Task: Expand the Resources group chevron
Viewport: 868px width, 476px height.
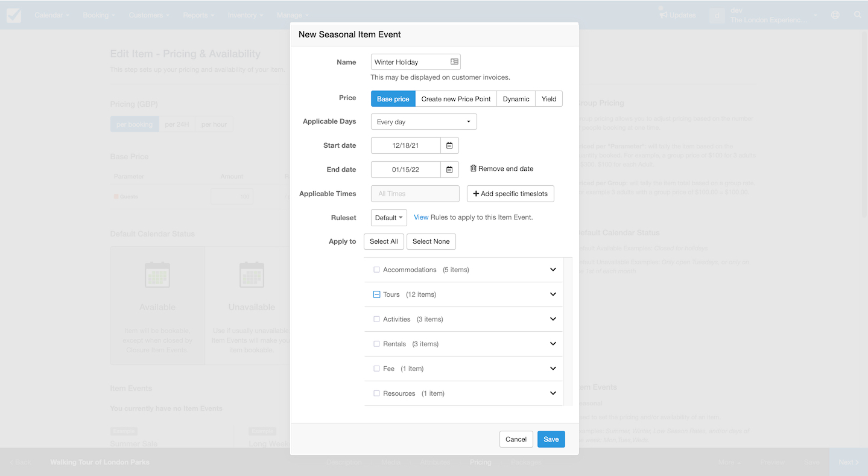Action: point(553,393)
